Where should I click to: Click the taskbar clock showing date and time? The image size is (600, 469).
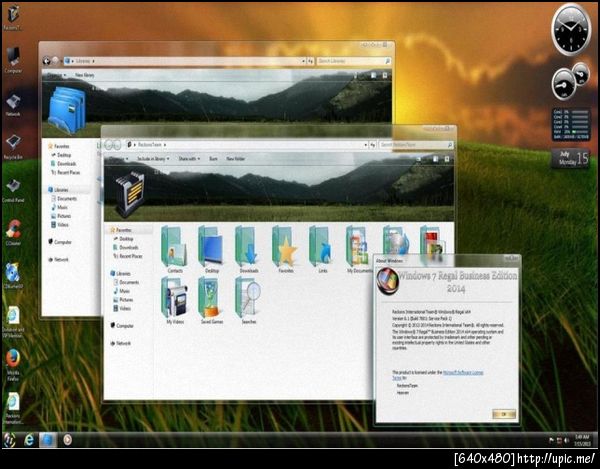582,440
